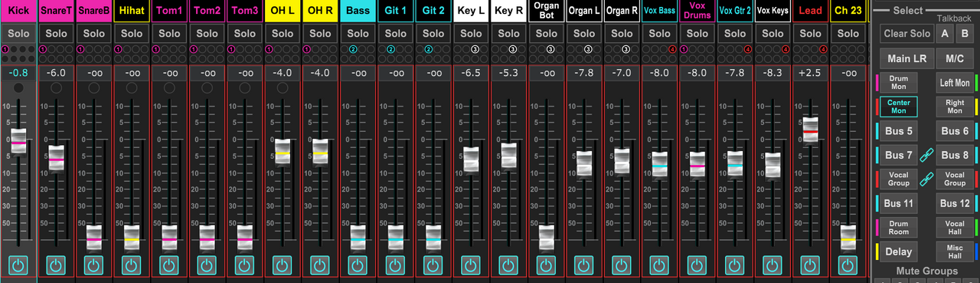Select Bus 11
980x283 pixels.
coord(899,203)
